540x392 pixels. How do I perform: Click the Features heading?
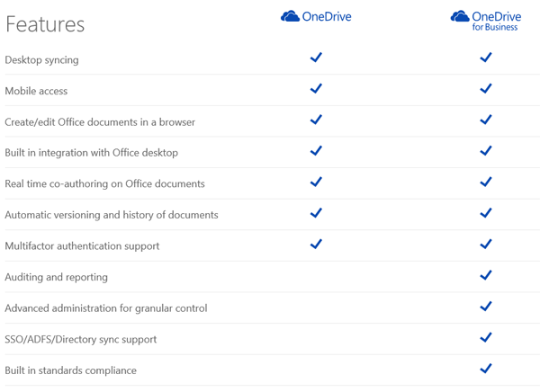[45, 24]
